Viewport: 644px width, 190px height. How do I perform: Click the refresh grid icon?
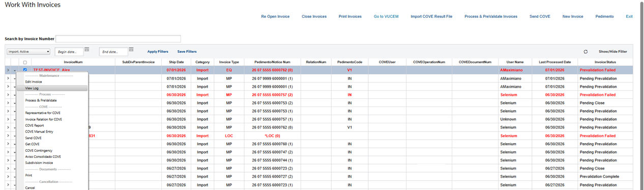tap(586, 51)
